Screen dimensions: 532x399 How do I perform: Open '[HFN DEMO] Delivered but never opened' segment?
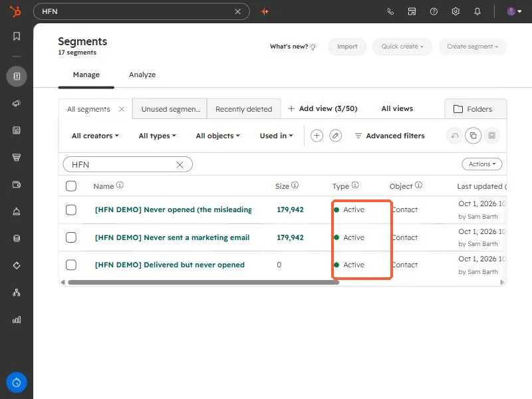coord(170,265)
